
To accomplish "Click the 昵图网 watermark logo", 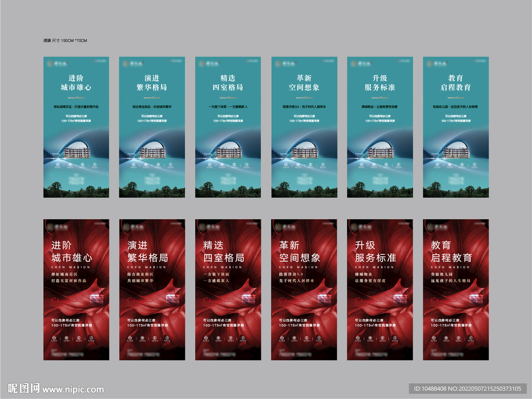I will pos(23,389).
